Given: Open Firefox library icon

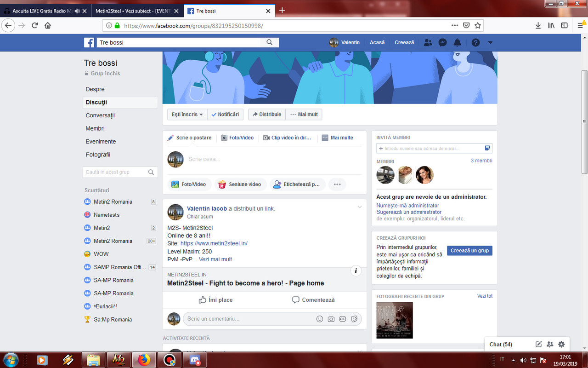Looking at the screenshot, I should pos(551,25).
